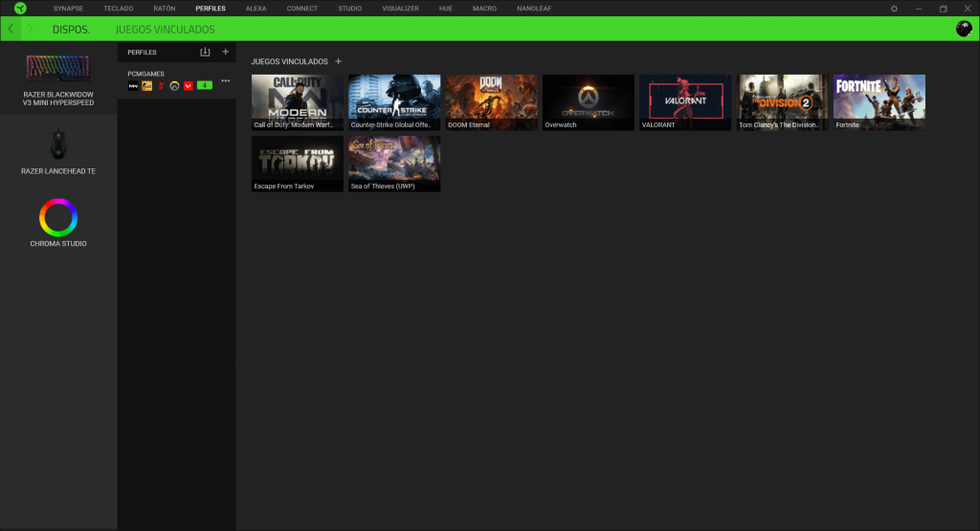This screenshot has width=980, height=531.
Task: Open the settings gear icon
Action: 894,9
